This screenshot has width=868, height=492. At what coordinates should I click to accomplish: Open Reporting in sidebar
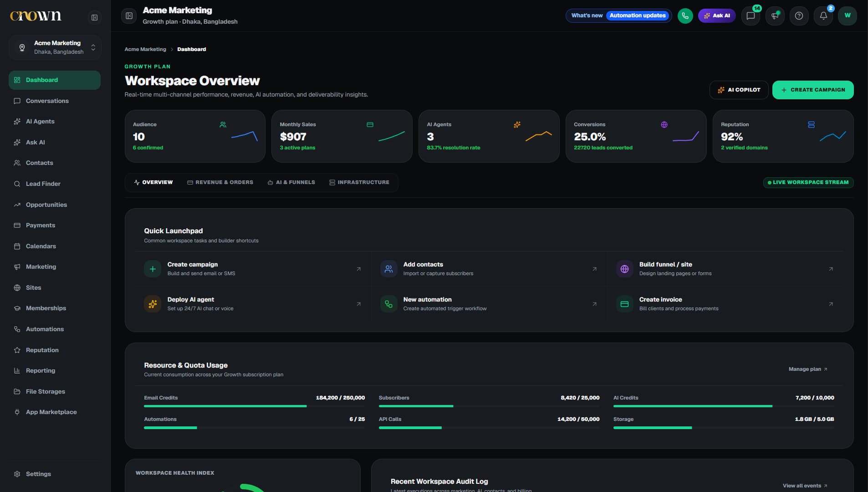(x=55, y=370)
